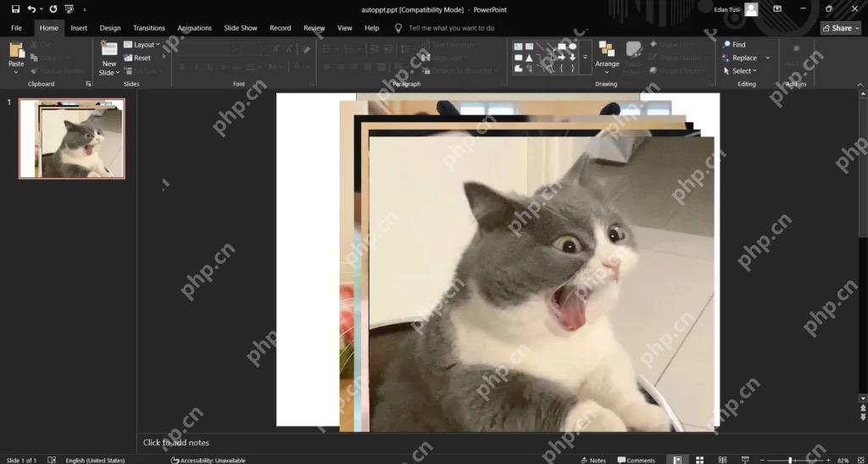The height and width of the screenshot is (464, 868).
Task: Select the triangle shape in gallery
Action: point(529,58)
